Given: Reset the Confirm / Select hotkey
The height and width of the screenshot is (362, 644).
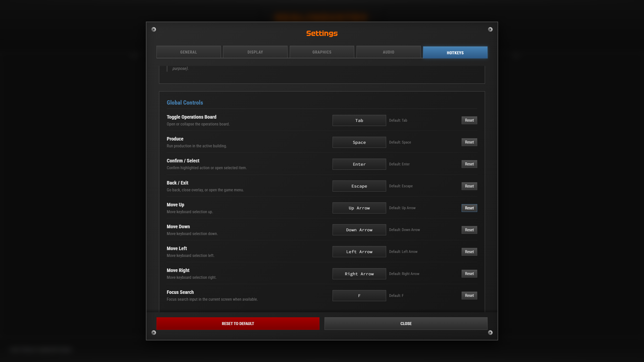Looking at the screenshot, I should [x=469, y=164].
